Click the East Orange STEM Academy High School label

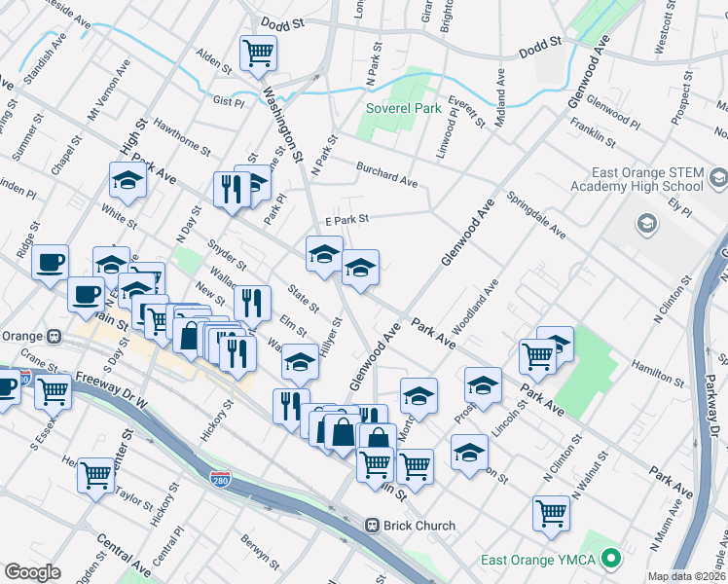(637, 180)
